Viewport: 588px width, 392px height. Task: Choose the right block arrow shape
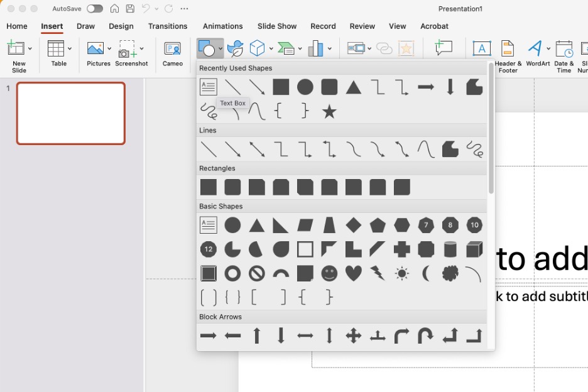pos(208,336)
